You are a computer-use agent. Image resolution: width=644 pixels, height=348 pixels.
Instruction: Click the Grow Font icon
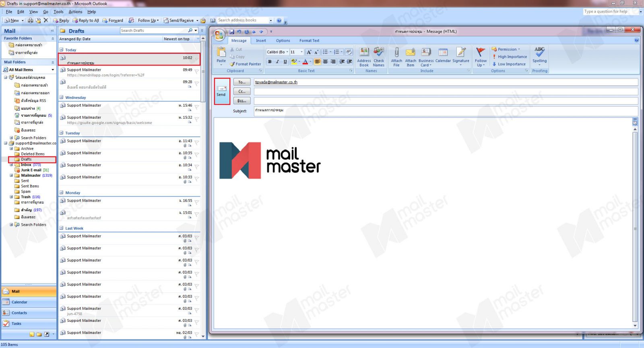click(x=309, y=52)
